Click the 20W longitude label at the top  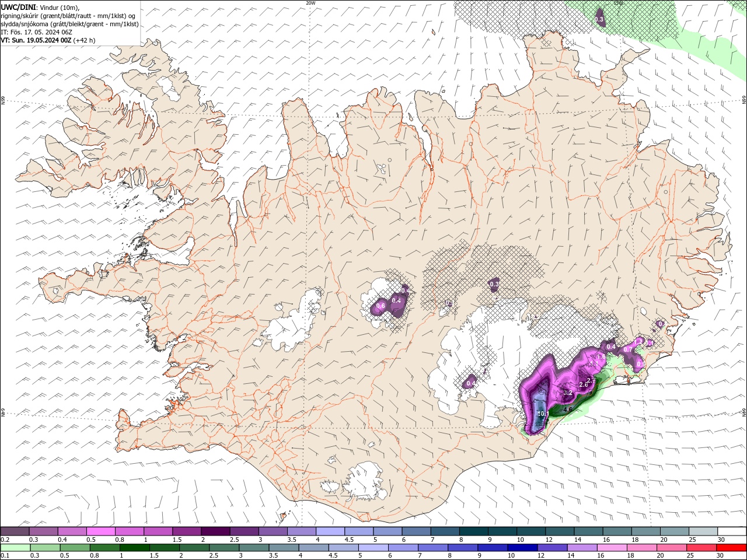tap(310, 3)
